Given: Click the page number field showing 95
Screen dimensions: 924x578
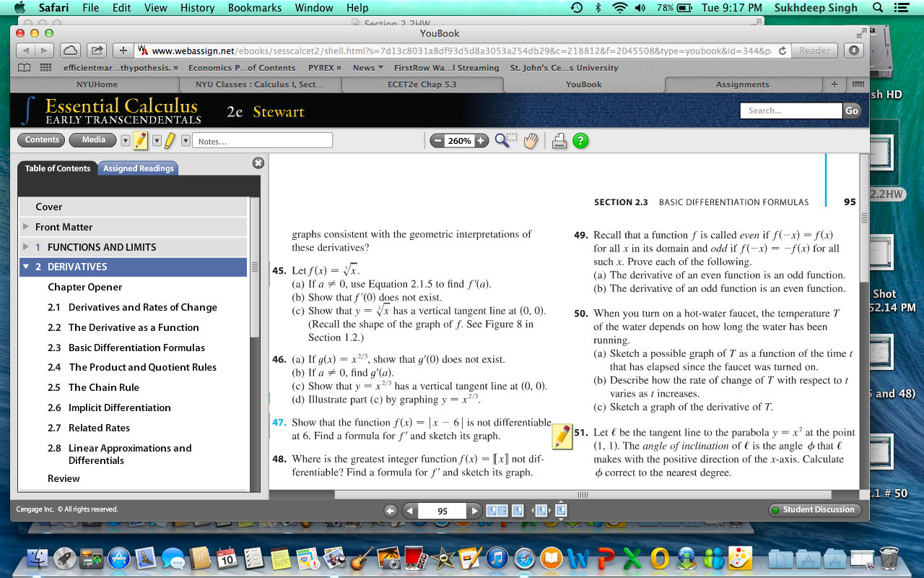Looking at the screenshot, I should point(443,511).
